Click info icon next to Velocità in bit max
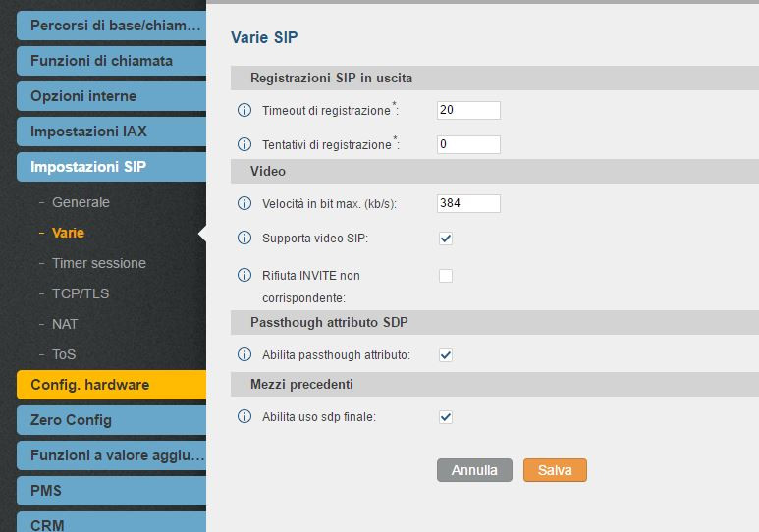759x532 pixels. click(244, 203)
